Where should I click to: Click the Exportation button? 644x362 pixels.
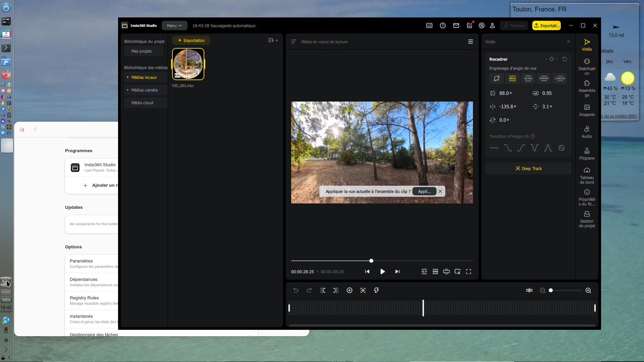[546, 25]
